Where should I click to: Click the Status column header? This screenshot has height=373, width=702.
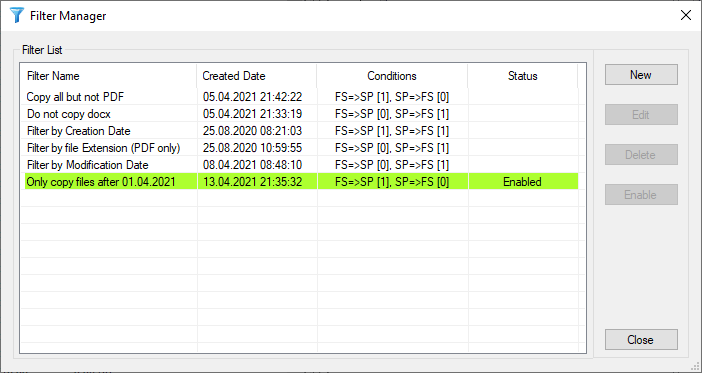pos(523,76)
